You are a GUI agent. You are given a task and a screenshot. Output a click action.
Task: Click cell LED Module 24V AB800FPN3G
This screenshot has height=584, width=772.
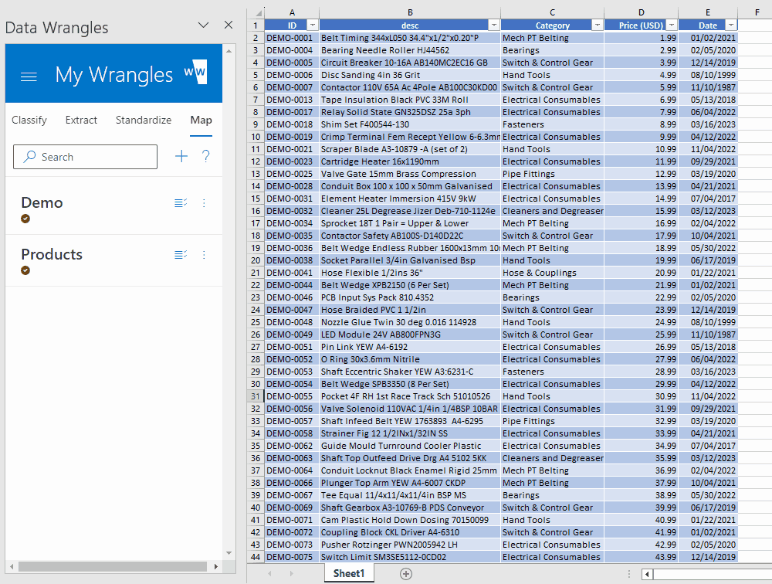pos(410,334)
